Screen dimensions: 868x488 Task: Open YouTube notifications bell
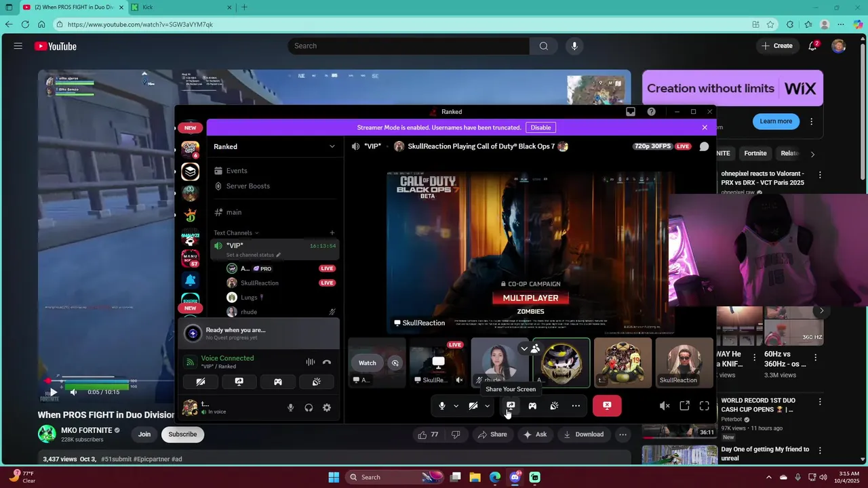[x=812, y=46]
